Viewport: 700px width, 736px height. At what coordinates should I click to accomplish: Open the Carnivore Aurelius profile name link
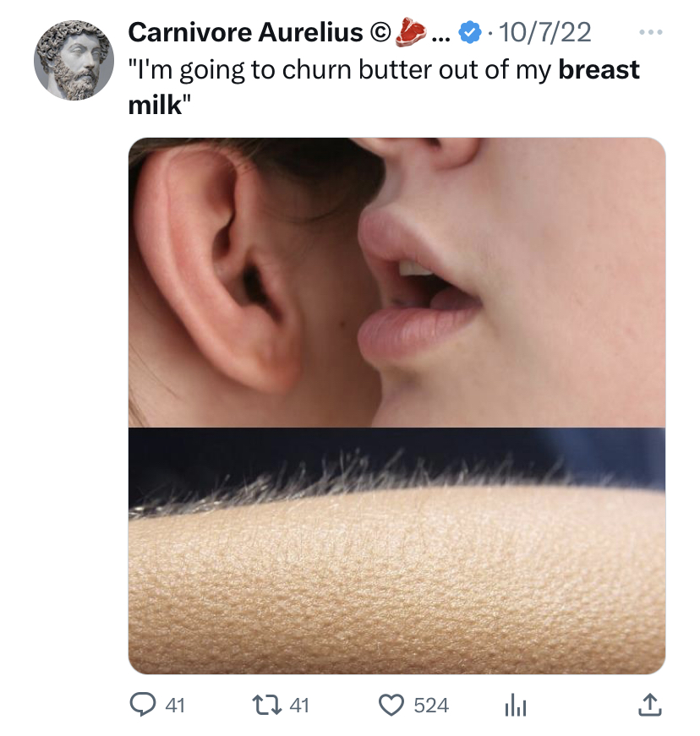point(245,32)
